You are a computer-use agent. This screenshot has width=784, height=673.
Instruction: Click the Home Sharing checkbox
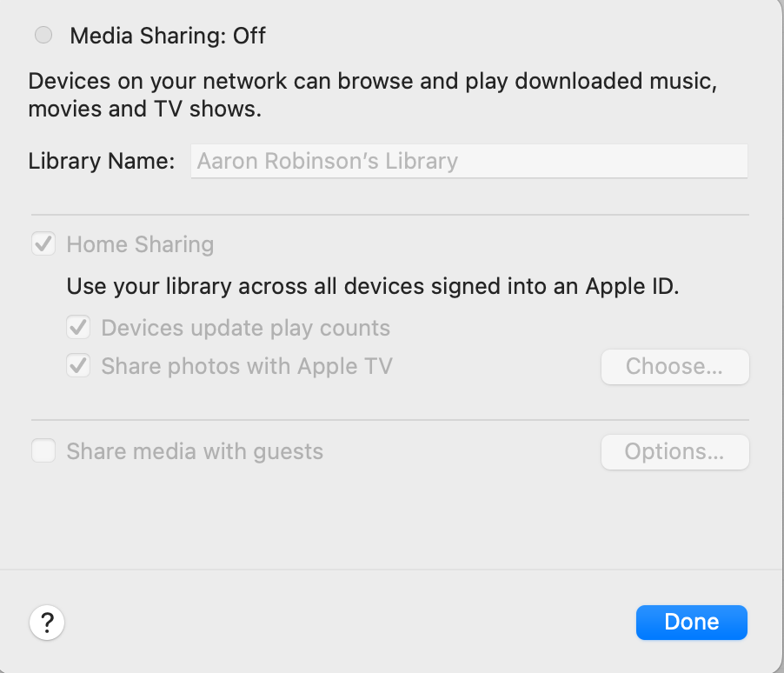43,244
